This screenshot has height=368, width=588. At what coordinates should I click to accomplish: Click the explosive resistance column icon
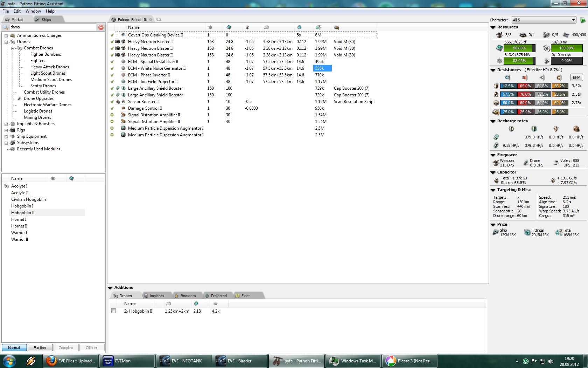[x=559, y=77]
